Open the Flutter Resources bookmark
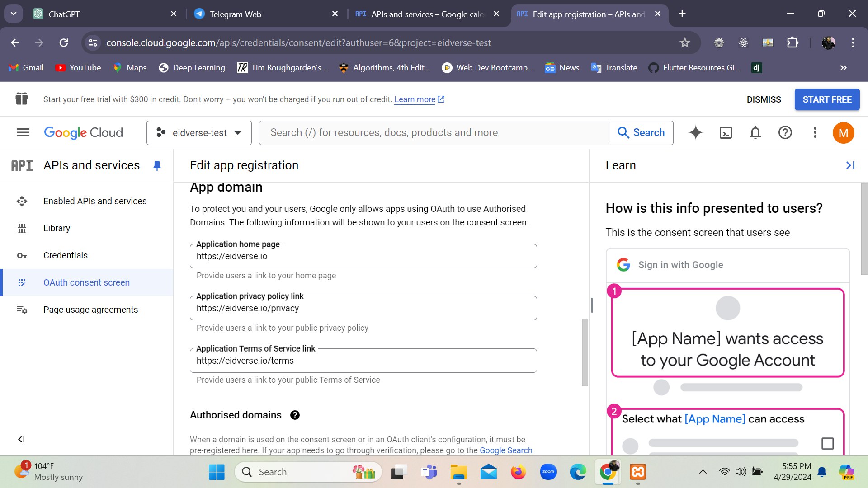The image size is (868, 488). tap(694, 68)
